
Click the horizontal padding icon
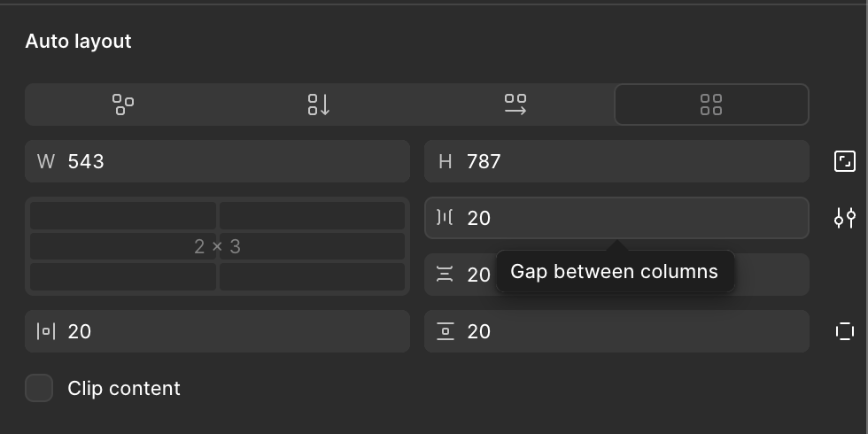(x=46, y=331)
